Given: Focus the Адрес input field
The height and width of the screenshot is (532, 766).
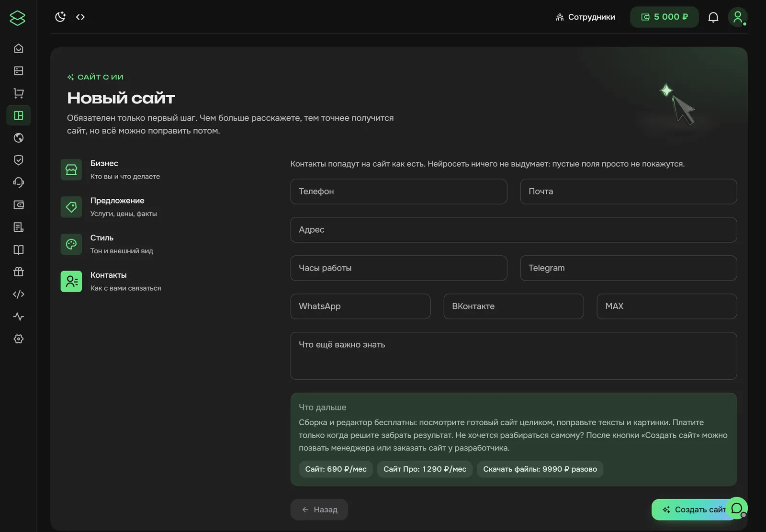Looking at the screenshot, I should pyautogui.click(x=514, y=230).
